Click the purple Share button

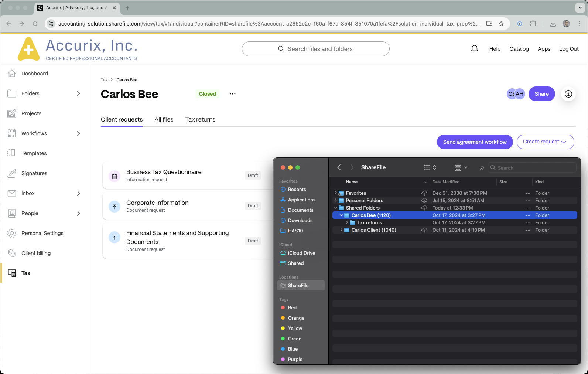541,94
